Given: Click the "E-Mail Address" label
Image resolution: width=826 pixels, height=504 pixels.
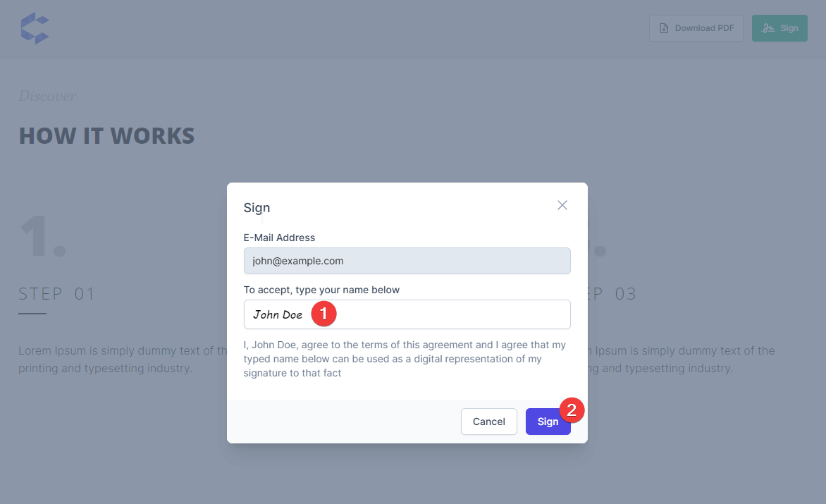Looking at the screenshot, I should click(279, 238).
